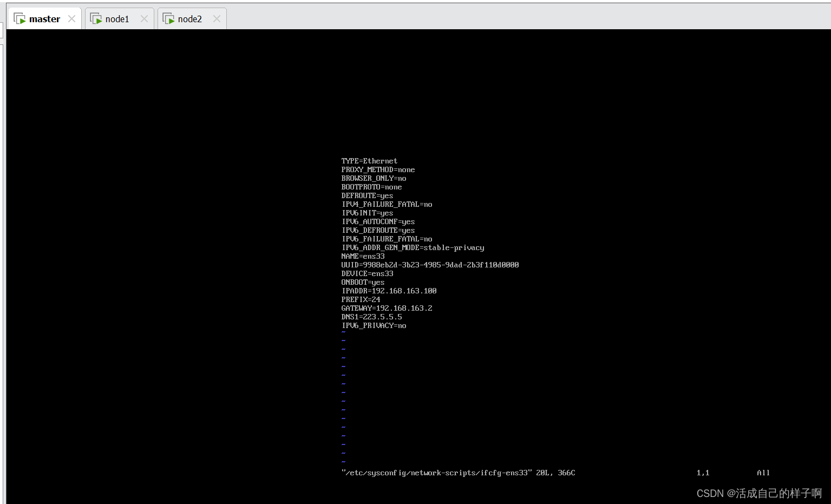Click the DEFROUTE=yes line

(x=367, y=195)
